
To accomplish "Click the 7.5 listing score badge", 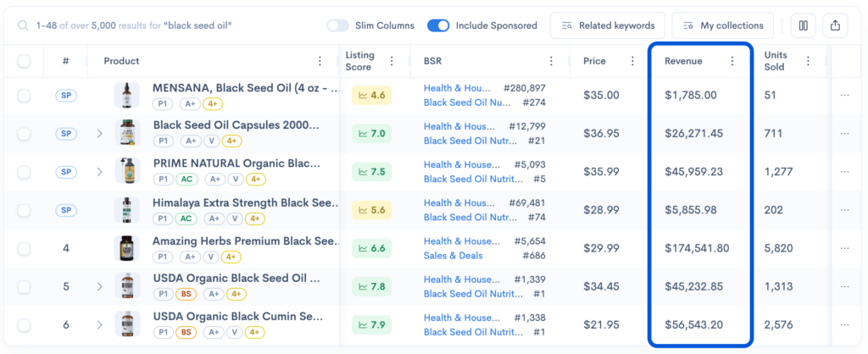I will (x=371, y=171).
